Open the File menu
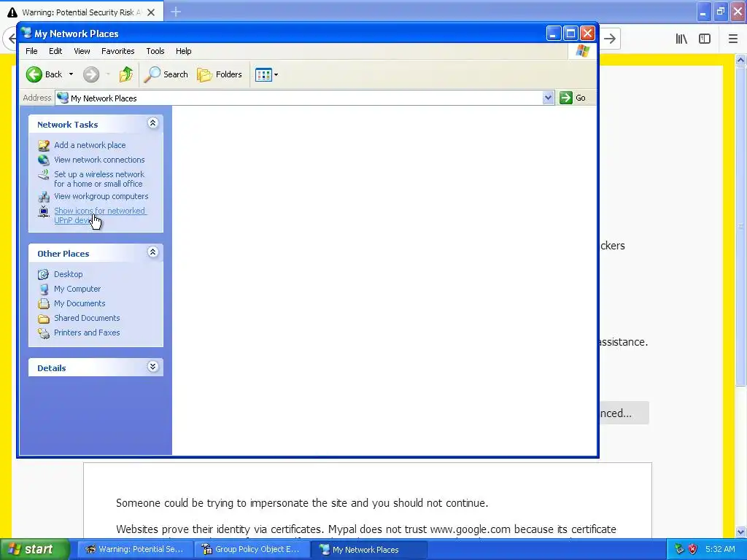Screen dimensions: 747x560 [31, 51]
